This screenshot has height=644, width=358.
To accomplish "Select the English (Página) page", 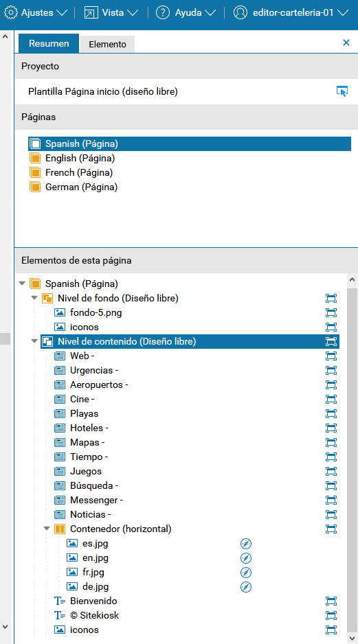I will [72, 158].
